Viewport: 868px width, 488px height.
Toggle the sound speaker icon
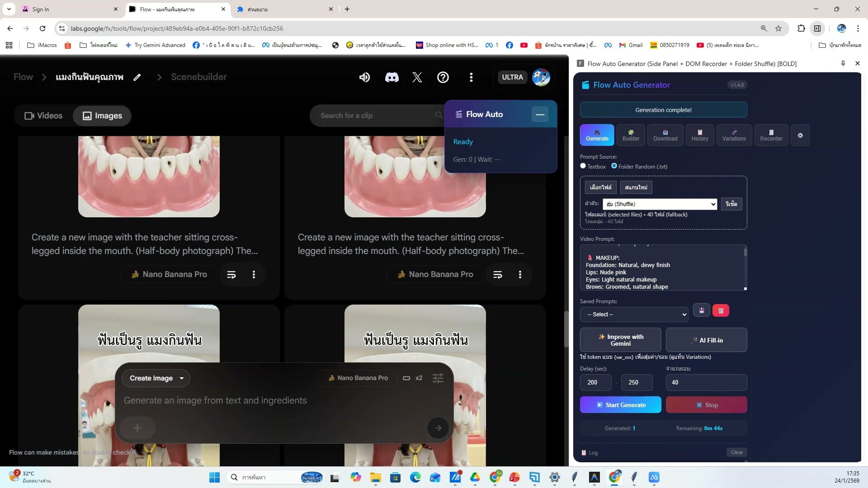coord(364,77)
